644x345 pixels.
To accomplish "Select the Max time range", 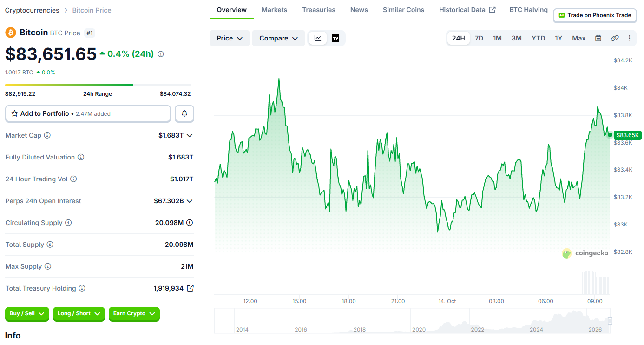I will 578,38.
